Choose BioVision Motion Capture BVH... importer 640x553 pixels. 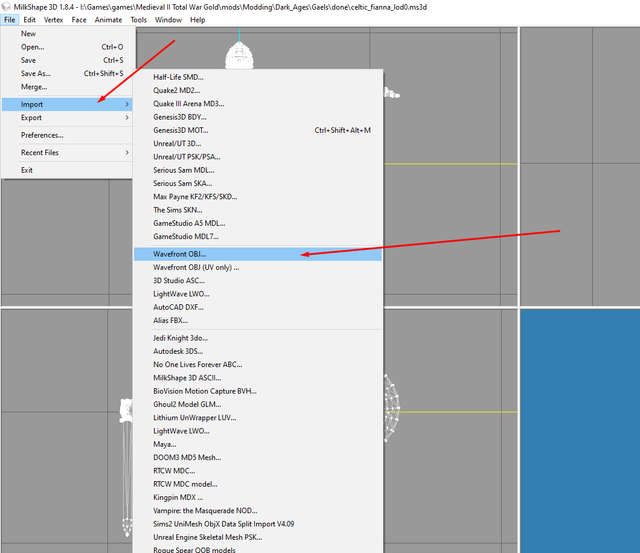click(258, 391)
